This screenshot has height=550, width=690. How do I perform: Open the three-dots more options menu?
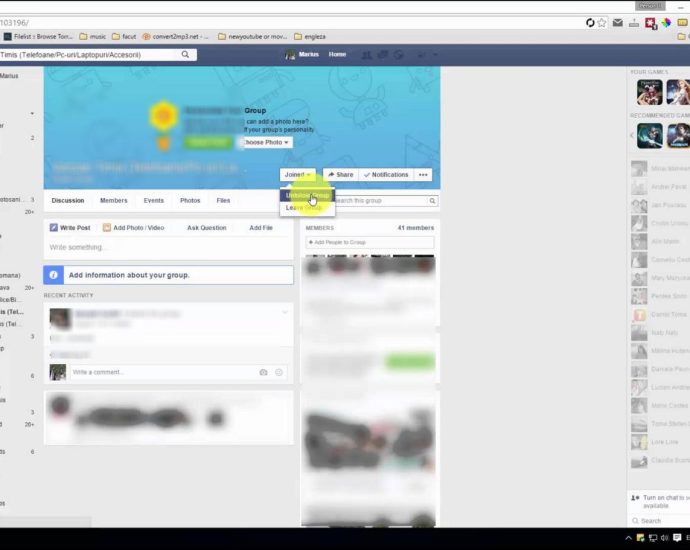click(423, 175)
